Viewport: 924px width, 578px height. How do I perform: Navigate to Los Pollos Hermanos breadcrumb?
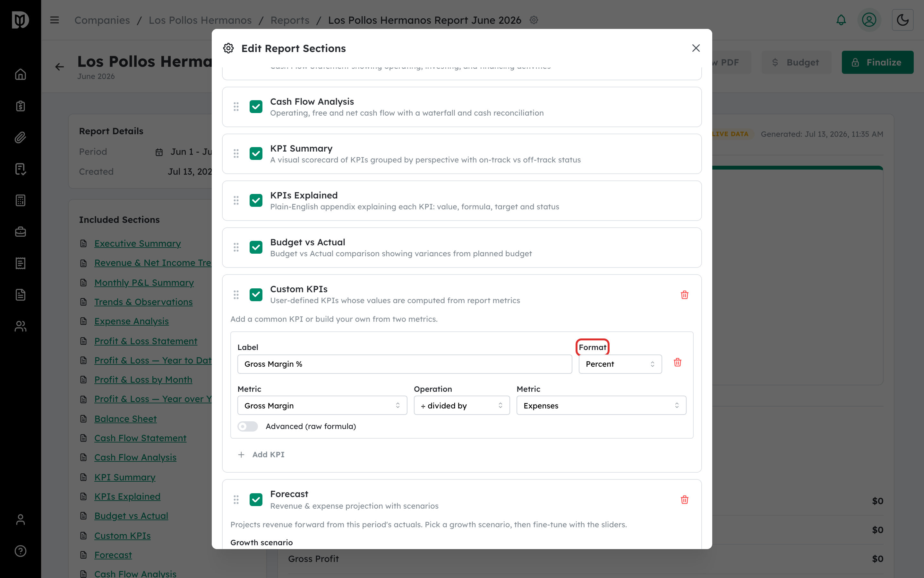point(200,20)
